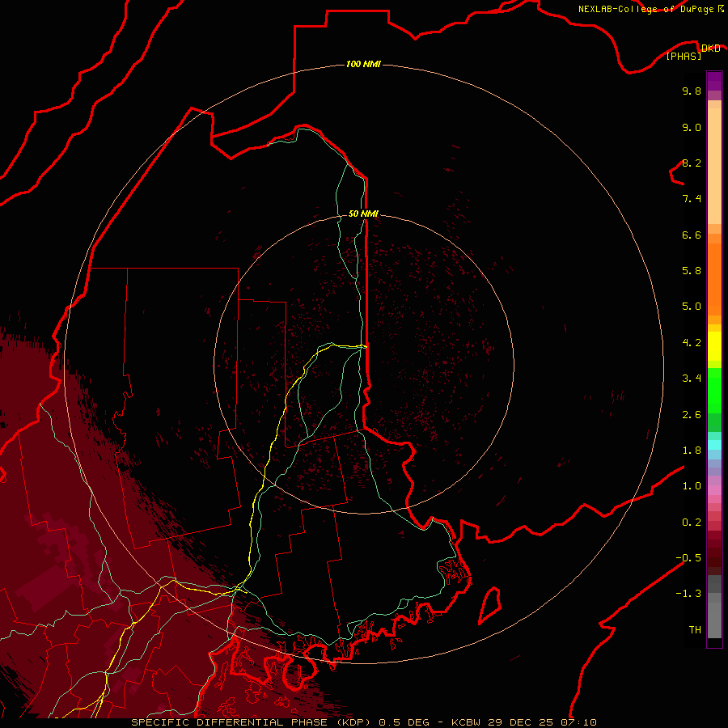Screen dimensions: 728x728
Task: Click the 1.0 legend value
Action: pyautogui.click(x=692, y=486)
